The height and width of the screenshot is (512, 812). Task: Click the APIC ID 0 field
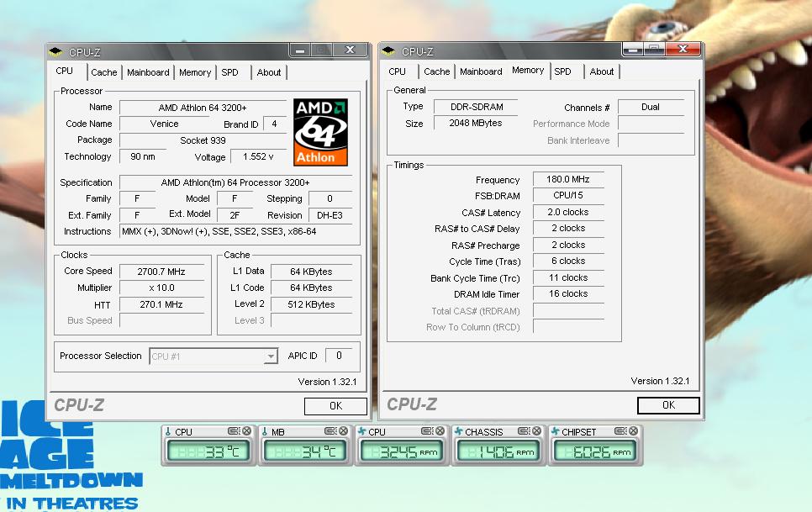(x=339, y=356)
